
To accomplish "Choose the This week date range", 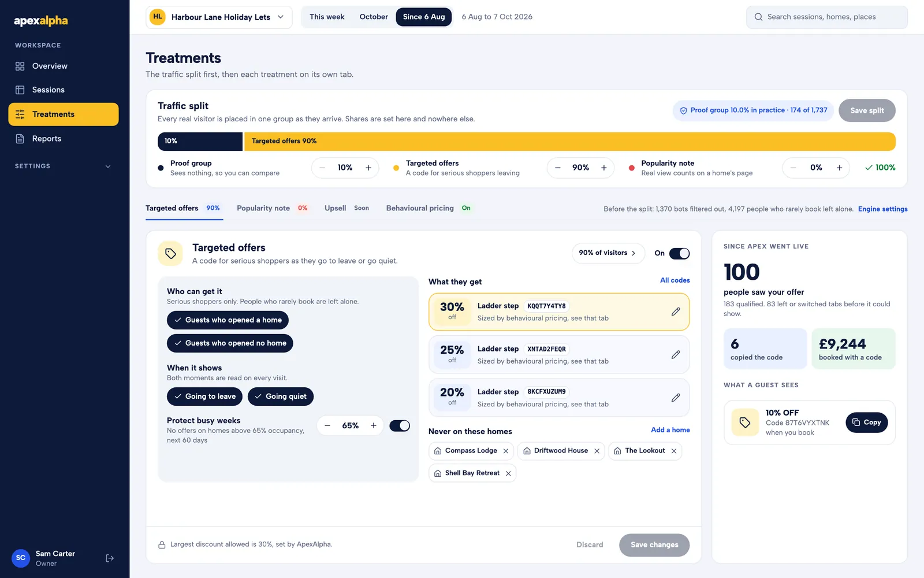I will 327,17.
